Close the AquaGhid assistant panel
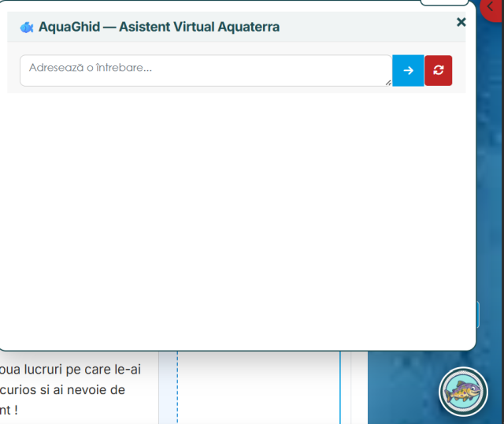Image resolution: width=504 pixels, height=424 pixels. pyautogui.click(x=461, y=22)
